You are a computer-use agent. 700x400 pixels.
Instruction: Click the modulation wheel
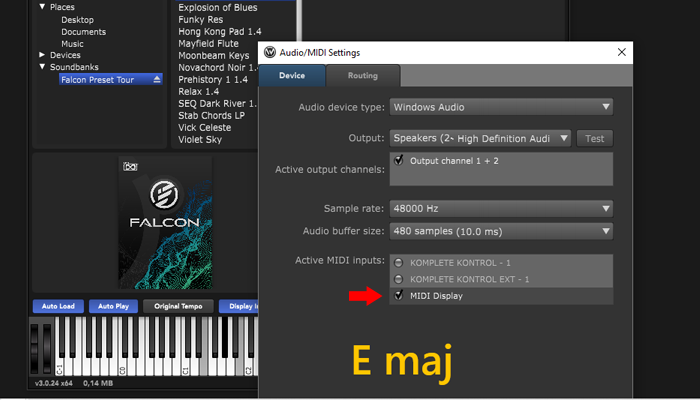coord(47,349)
